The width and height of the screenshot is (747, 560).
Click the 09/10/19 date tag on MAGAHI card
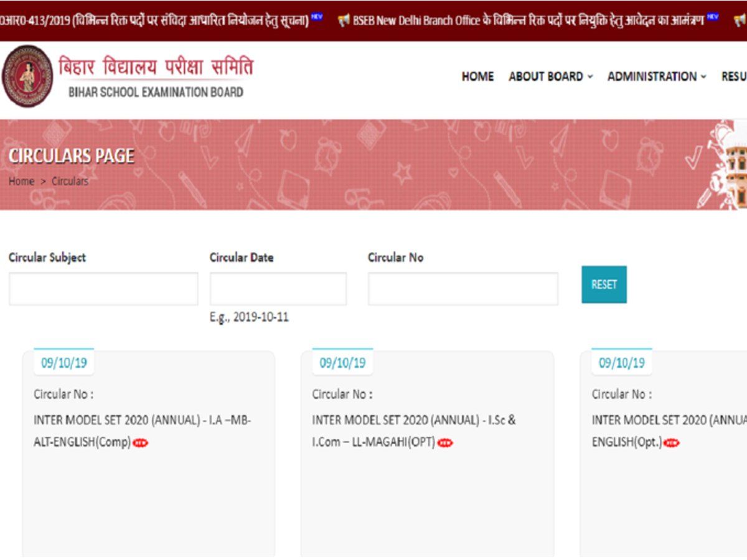pyautogui.click(x=342, y=363)
